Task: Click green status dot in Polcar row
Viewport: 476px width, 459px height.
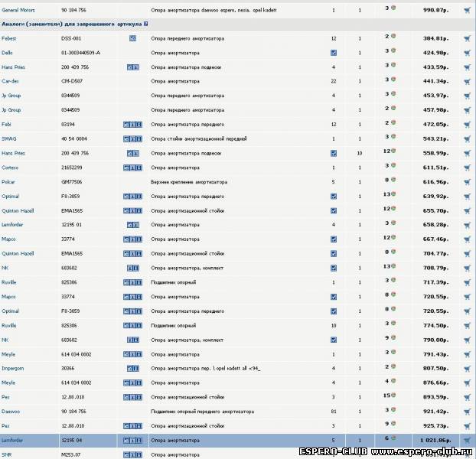Action: click(x=393, y=180)
